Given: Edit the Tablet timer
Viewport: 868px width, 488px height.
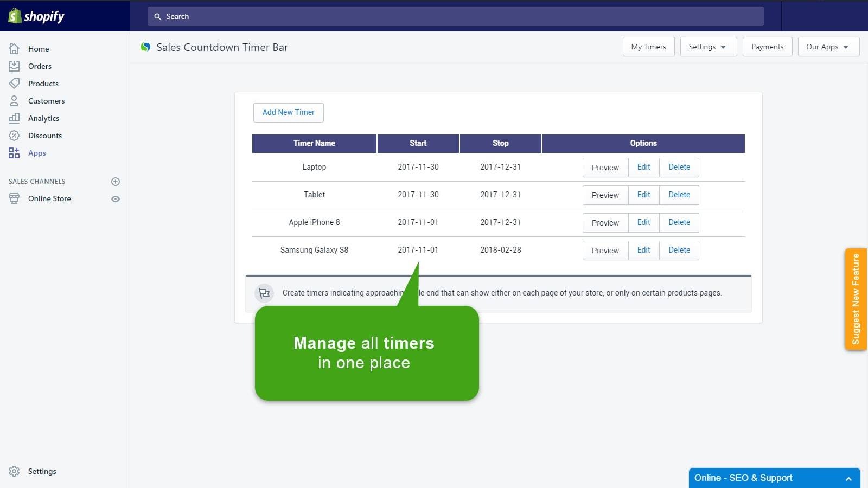Looking at the screenshot, I should click(x=643, y=195).
